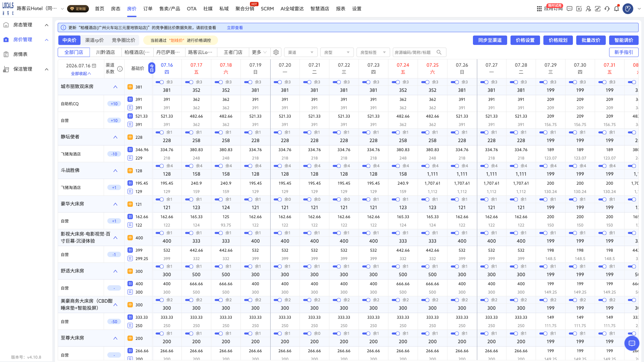Click the 今日 blue date marker
This screenshot has width=644, height=362.
click(x=152, y=68)
